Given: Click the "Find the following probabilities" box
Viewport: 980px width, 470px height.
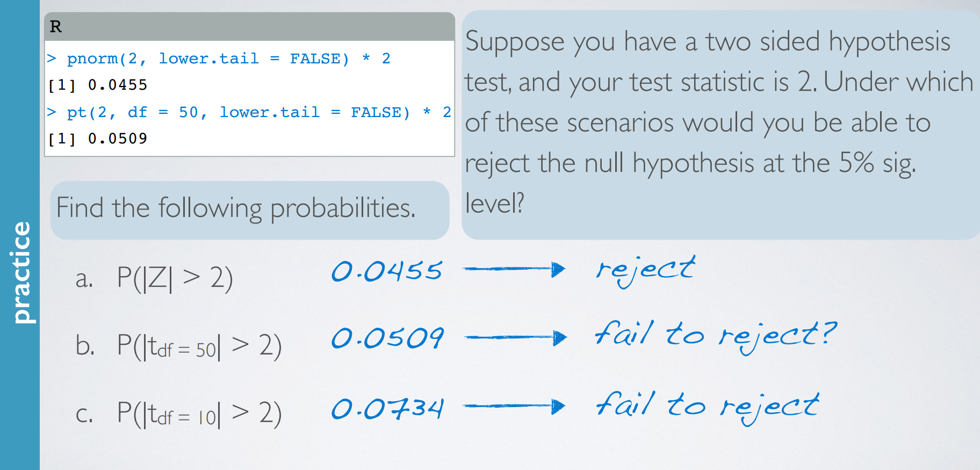Looking at the screenshot, I should pyautogui.click(x=250, y=210).
